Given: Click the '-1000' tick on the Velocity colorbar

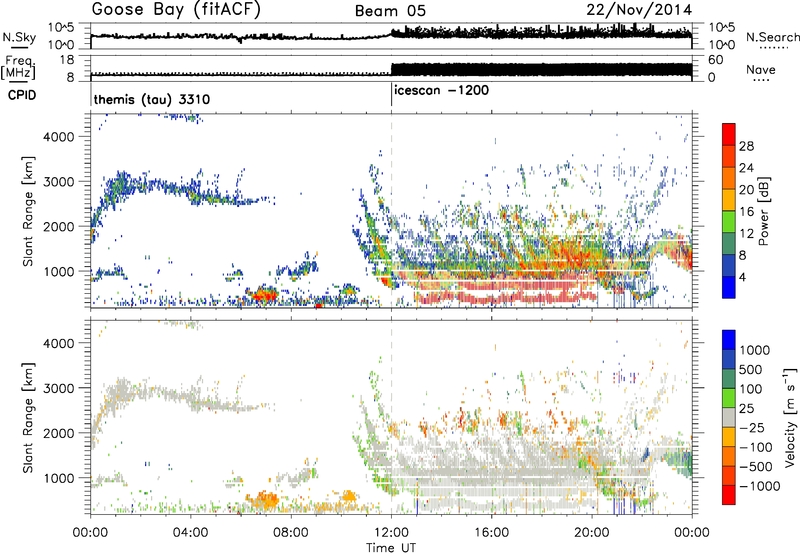Looking at the screenshot, I should pyautogui.click(x=760, y=486).
